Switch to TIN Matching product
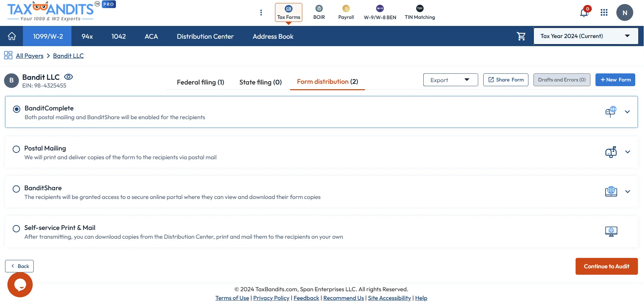 [420, 12]
